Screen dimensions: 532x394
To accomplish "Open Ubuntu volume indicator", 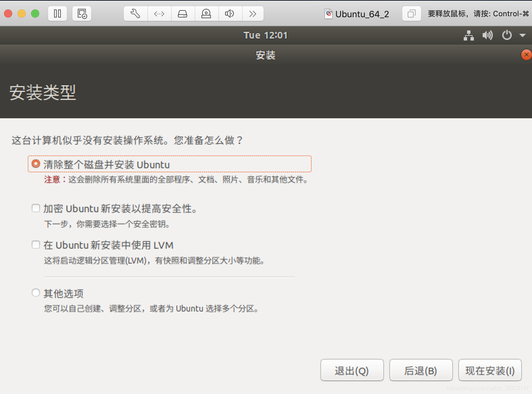I will [x=487, y=35].
